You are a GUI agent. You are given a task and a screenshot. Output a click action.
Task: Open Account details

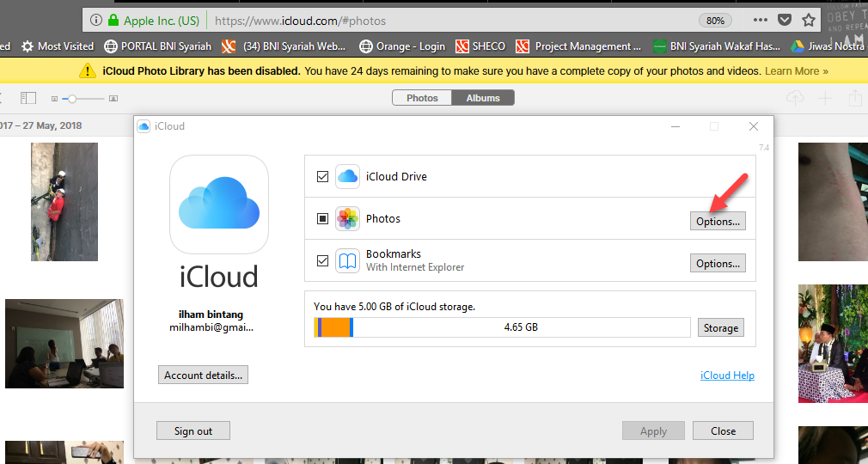pyautogui.click(x=203, y=375)
